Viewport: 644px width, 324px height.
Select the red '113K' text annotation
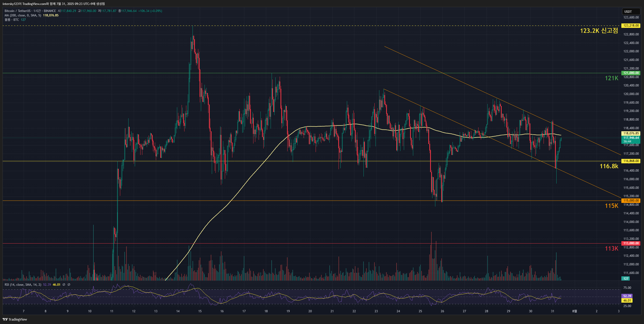pyautogui.click(x=611, y=248)
